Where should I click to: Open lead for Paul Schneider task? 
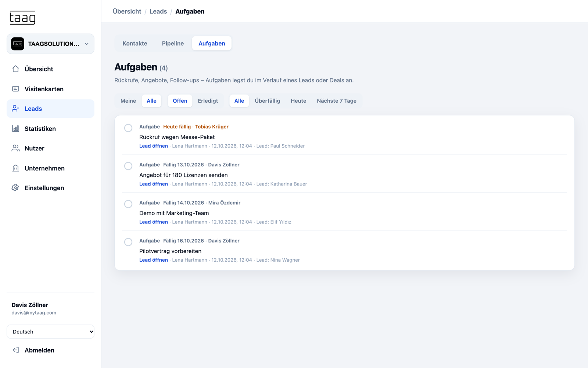(154, 146)
